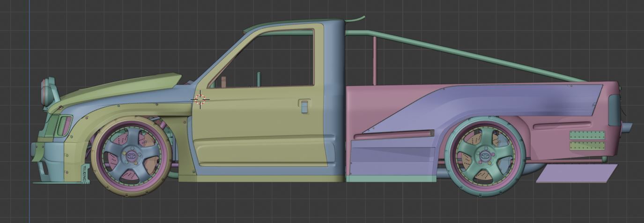Select the purple rear diffuser plate
The height and width of the screenshot is (223, 644).
point(577,172)
